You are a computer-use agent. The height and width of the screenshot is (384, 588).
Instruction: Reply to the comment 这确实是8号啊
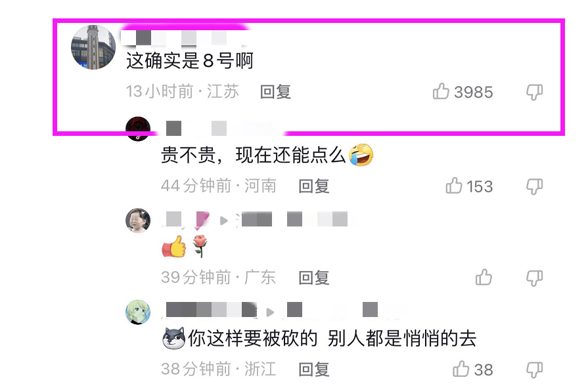point(276,92)
